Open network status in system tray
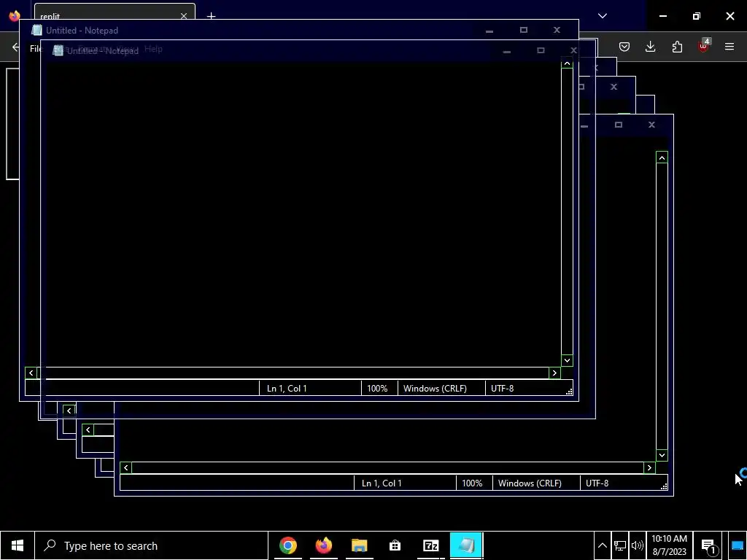Screen dimensions: 747x560 (x=620, y=545)
